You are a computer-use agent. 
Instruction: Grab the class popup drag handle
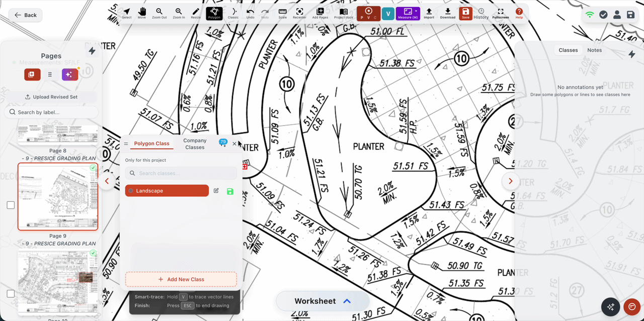point(126,144)
